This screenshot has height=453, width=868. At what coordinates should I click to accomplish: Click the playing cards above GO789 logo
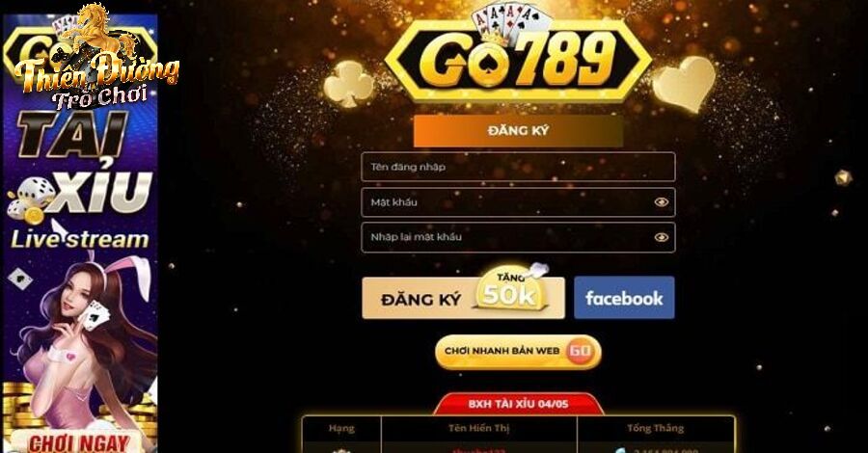(511, 24)
